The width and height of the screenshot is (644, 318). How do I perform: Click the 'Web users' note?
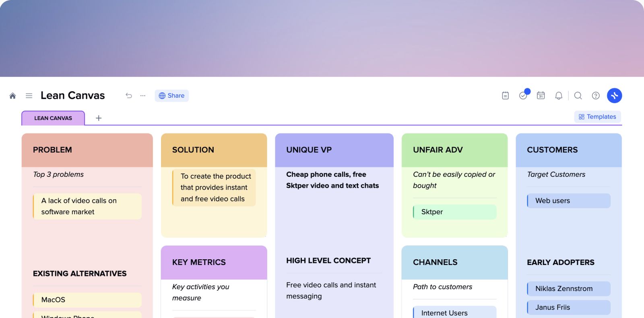(569, 201)
